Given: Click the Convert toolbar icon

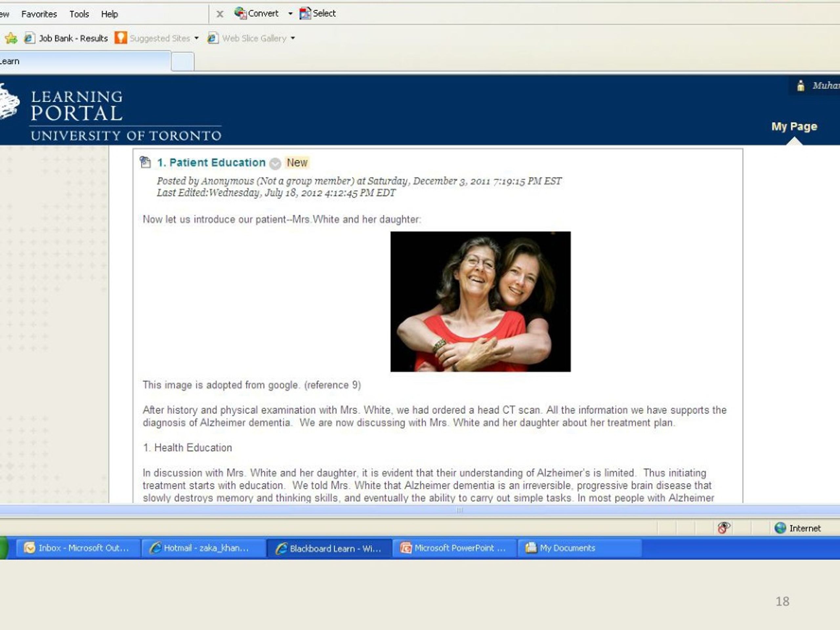Looking at the screenshot, I should 241,13.
